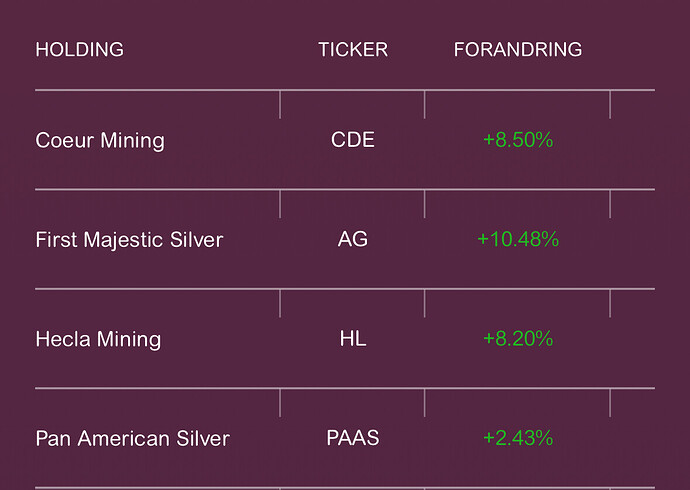
Task: Open the Coeur Mining holding
Action: [100, 140]
